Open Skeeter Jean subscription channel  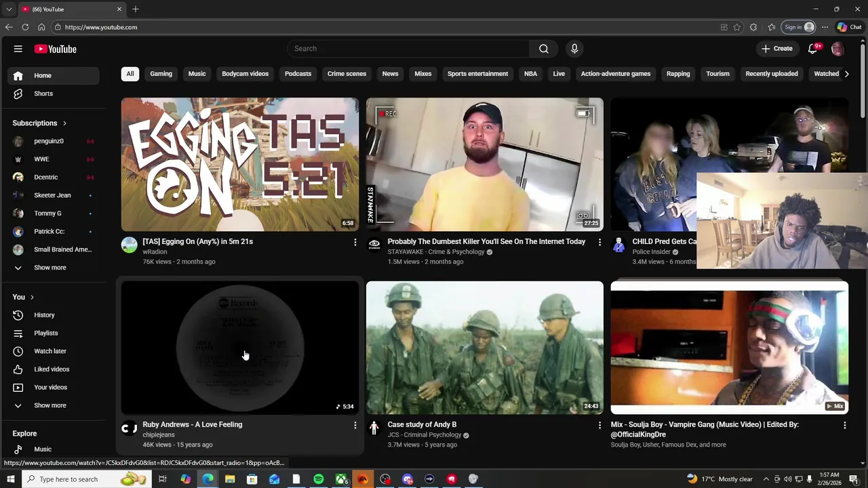click(54, 195)
